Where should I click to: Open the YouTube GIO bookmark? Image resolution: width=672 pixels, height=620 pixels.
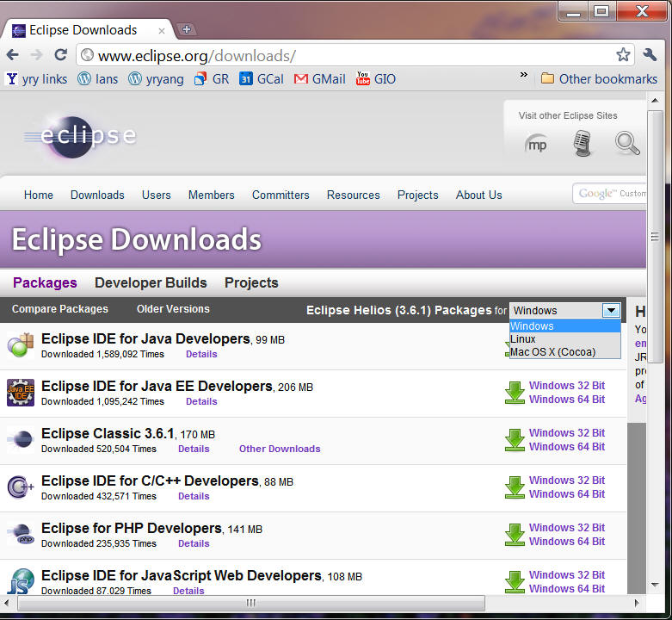pyautogui.click(x=376, y=79)
